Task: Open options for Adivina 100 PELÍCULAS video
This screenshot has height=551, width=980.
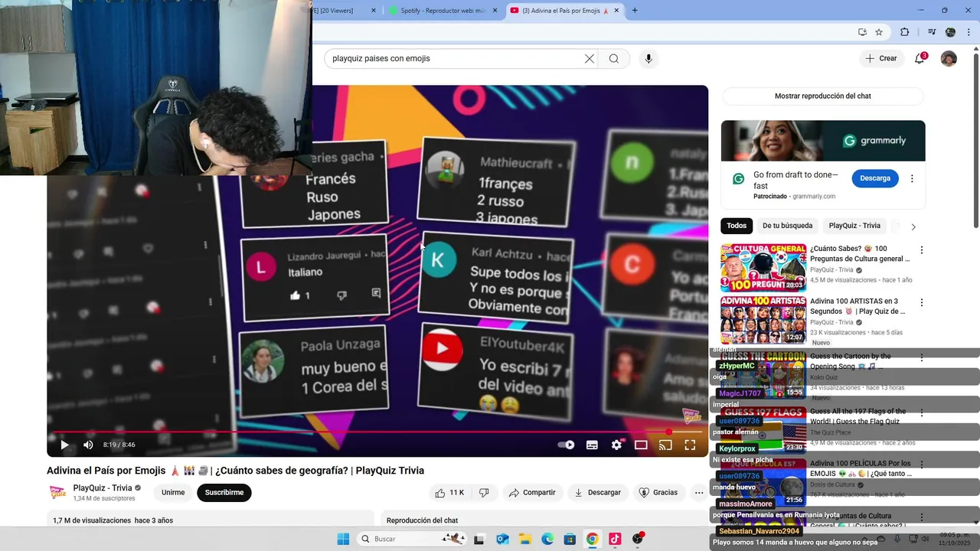Action: click(922, 465)
